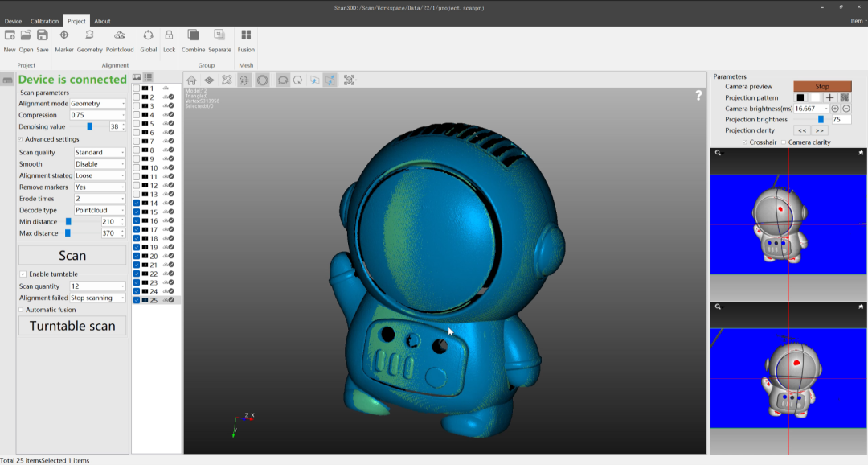868x465 pixels.
Task: Click the increase camera brightness plus icon
Action: (x=835, y=109)
